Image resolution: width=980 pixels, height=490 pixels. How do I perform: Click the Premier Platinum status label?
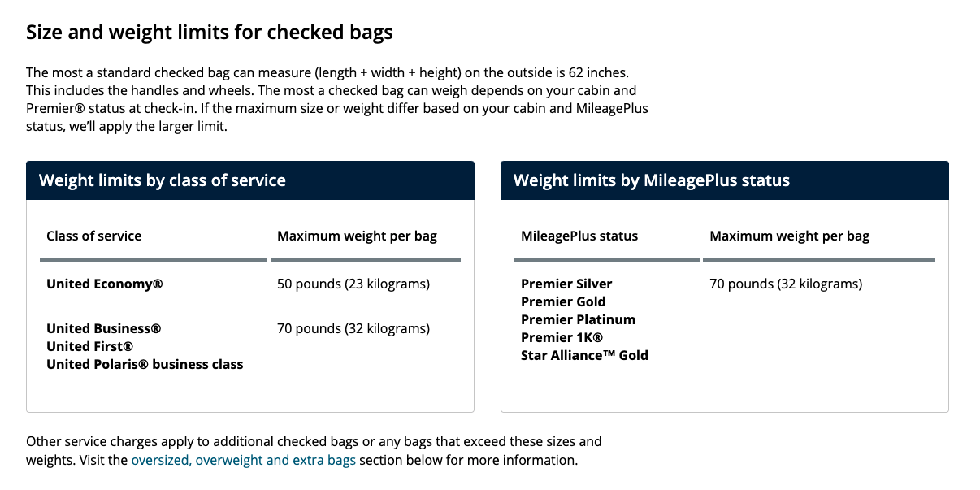578,319
